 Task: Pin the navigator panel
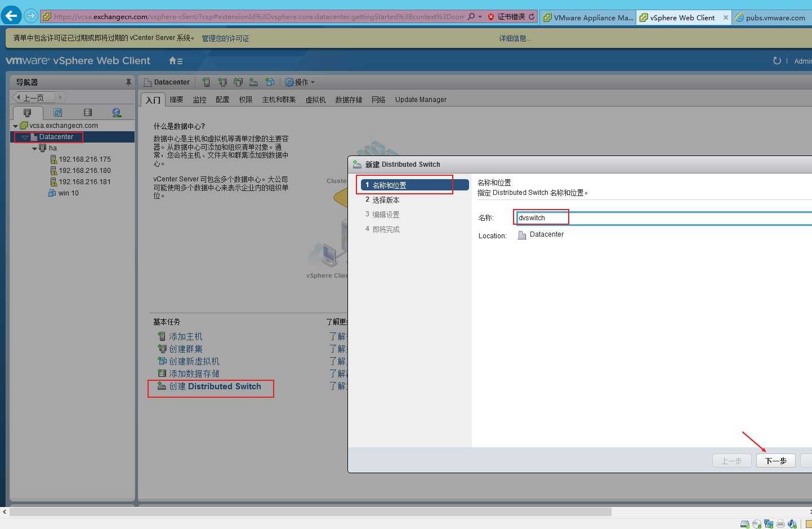coord(128,82)
